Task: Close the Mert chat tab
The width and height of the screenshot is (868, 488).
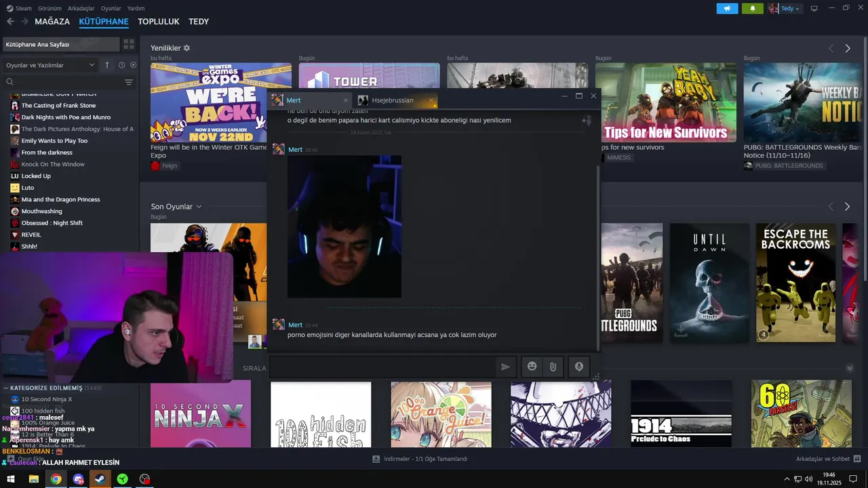Action: click(x=345, y=100)
